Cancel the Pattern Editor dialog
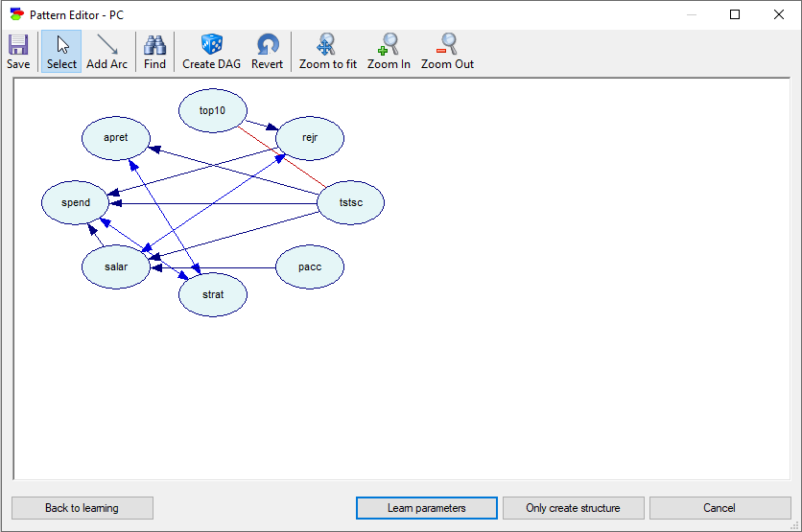Viewport: 802px width, 532px height. click(x=719, y=508)
